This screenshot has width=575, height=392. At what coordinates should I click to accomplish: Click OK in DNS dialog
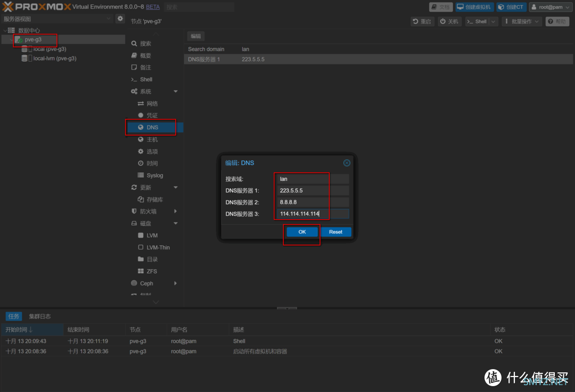coord(302,232)
